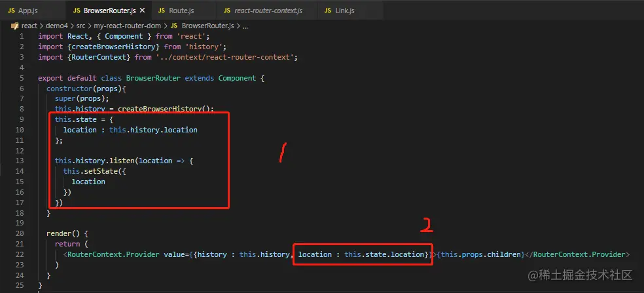Open the demo4 breadcrumb segment
644x293 pixels.
57,26
